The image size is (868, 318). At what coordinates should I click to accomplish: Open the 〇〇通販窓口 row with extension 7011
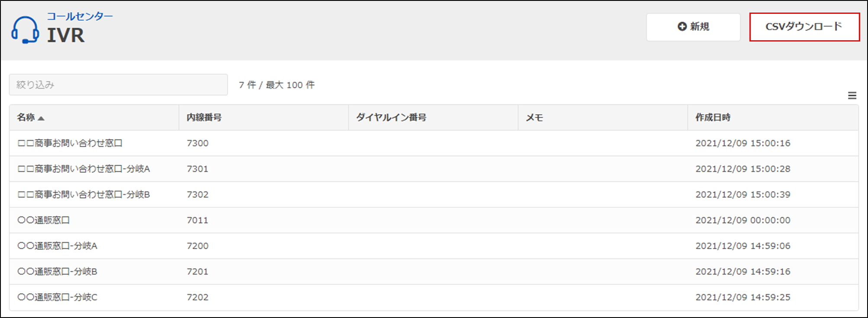coord(44,220)
